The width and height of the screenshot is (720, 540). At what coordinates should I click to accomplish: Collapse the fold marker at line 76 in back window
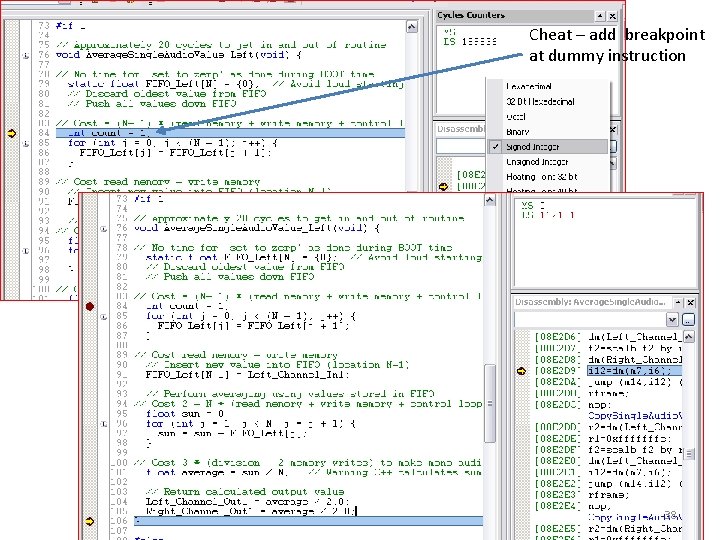26,56
